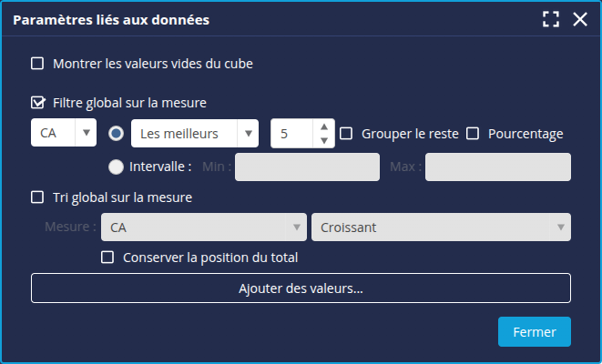The height and width of the screenshot is (364, 602).
Task: Uncheck Filtre global sur la mesure
Action: pos(37,103)
